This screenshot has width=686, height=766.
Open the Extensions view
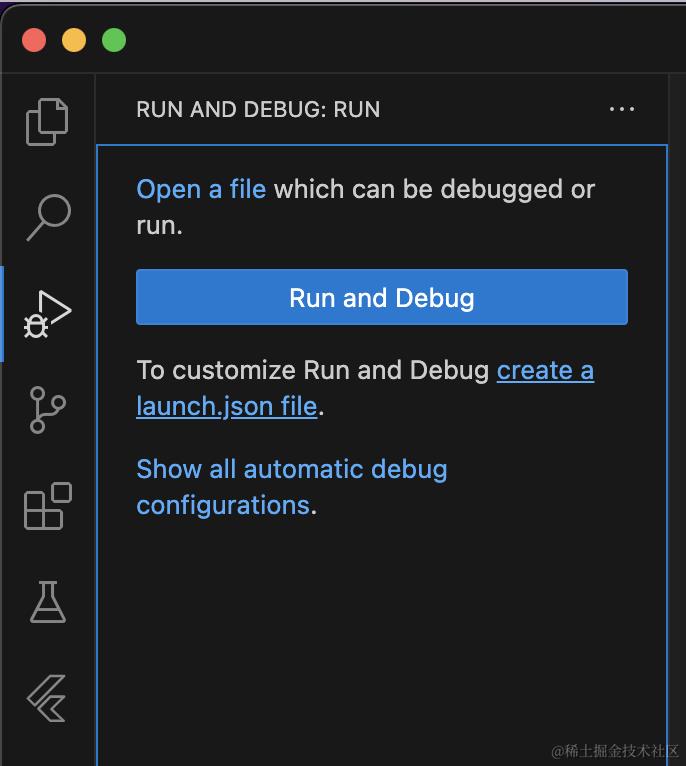coord(48,506)
